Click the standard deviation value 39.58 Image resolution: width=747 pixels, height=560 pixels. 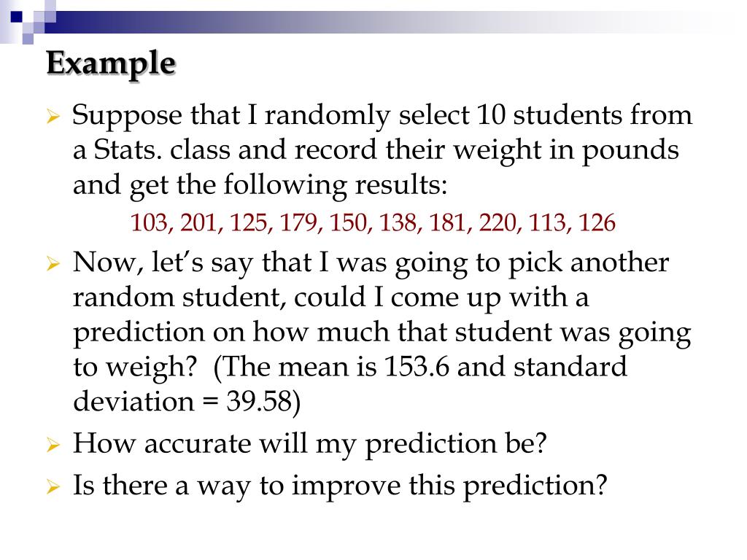(x=258, y=401)
